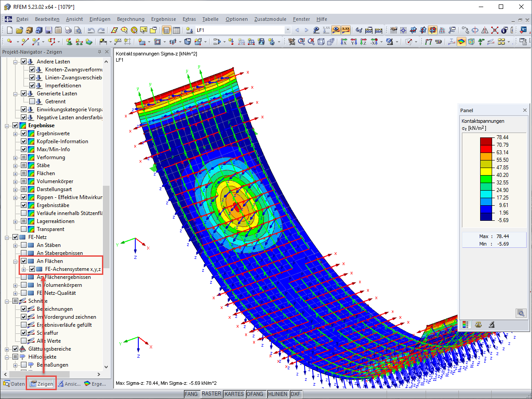Expand the Ergebniswerte node
532x399 pixels.
click(x=16, y=133)
